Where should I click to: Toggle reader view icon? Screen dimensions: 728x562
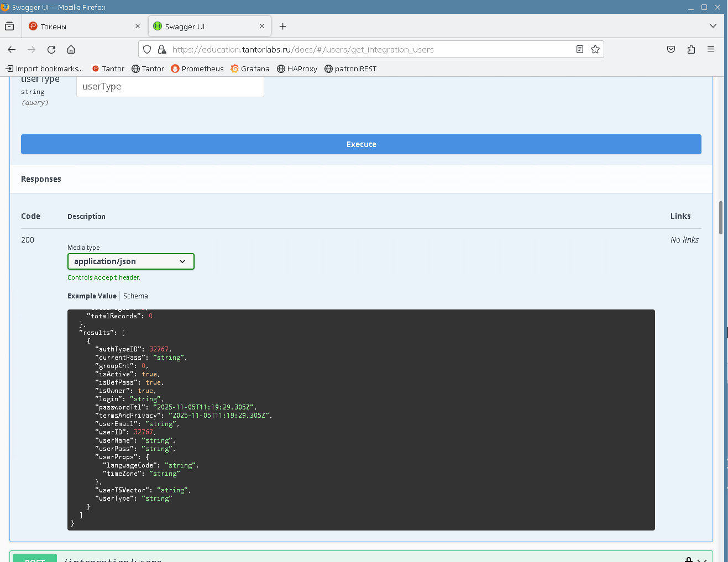pyautogui.click(x=579, y=50)
